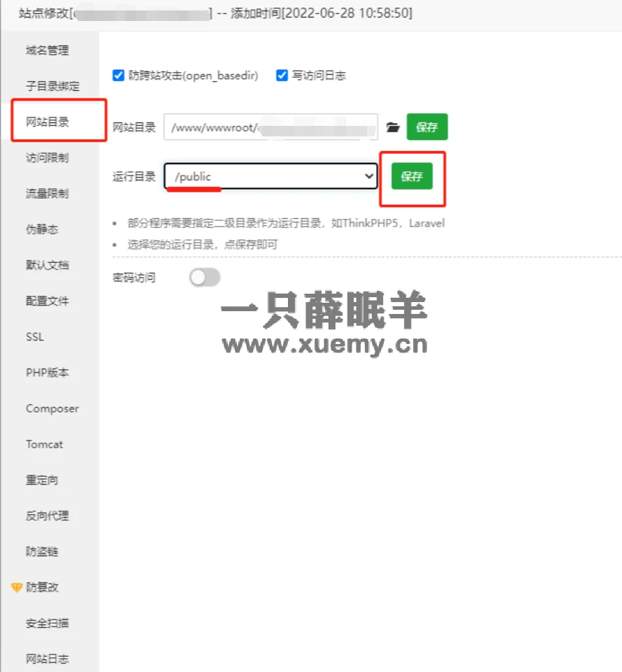Click the 添加时间 timestamp in the title
This screenshot has height=672, width=622.
pos(321,13)
